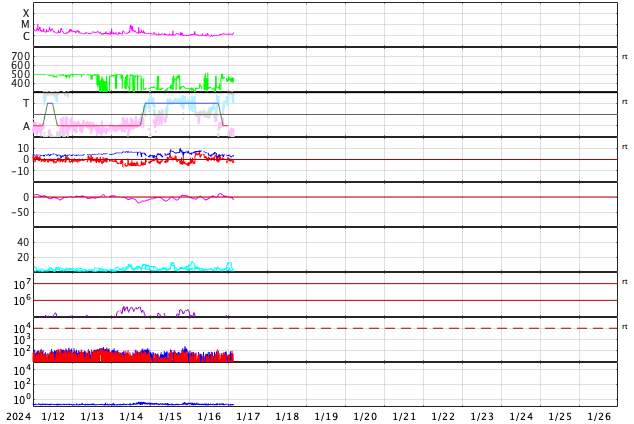This screenshot has height=424, width=634.
Task: Select the 1/20 date tick label
Action: point(365,416)
